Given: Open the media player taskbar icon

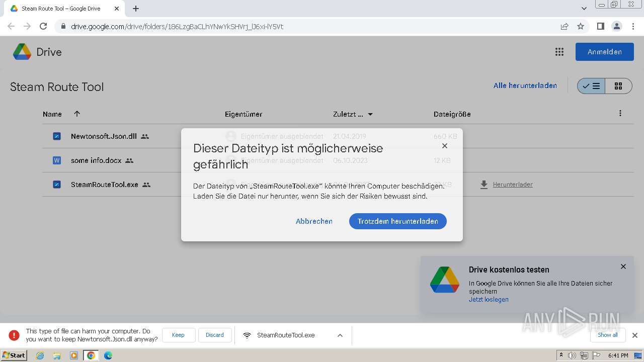Looking at the screenshot, I should (74, 355).
